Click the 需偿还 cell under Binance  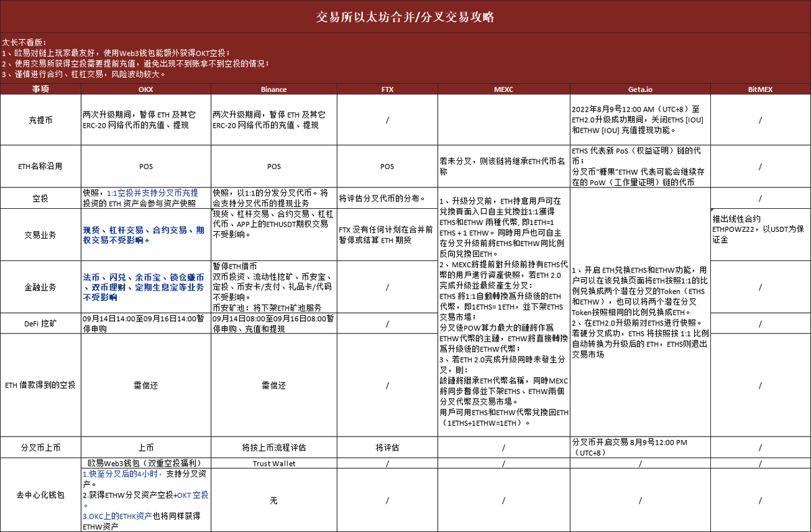(274, 385)
